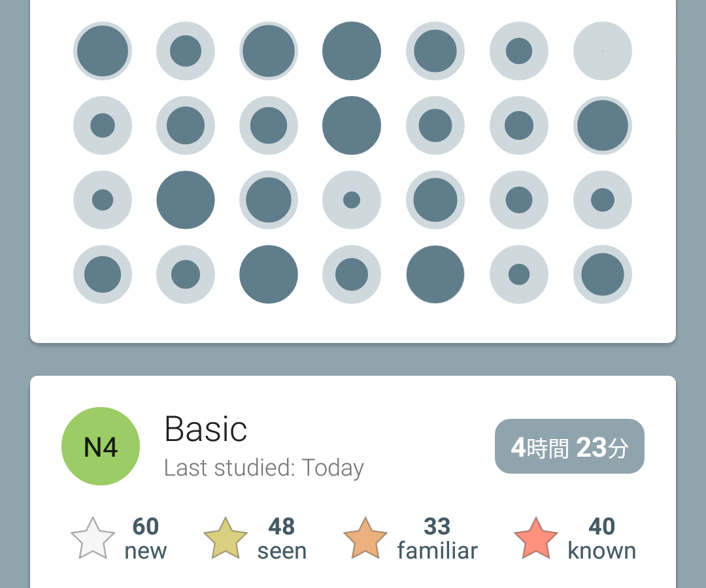This screenshot has height=588, width=706.
Task: Click the yellow star for seen items
Action: point(226,538)
